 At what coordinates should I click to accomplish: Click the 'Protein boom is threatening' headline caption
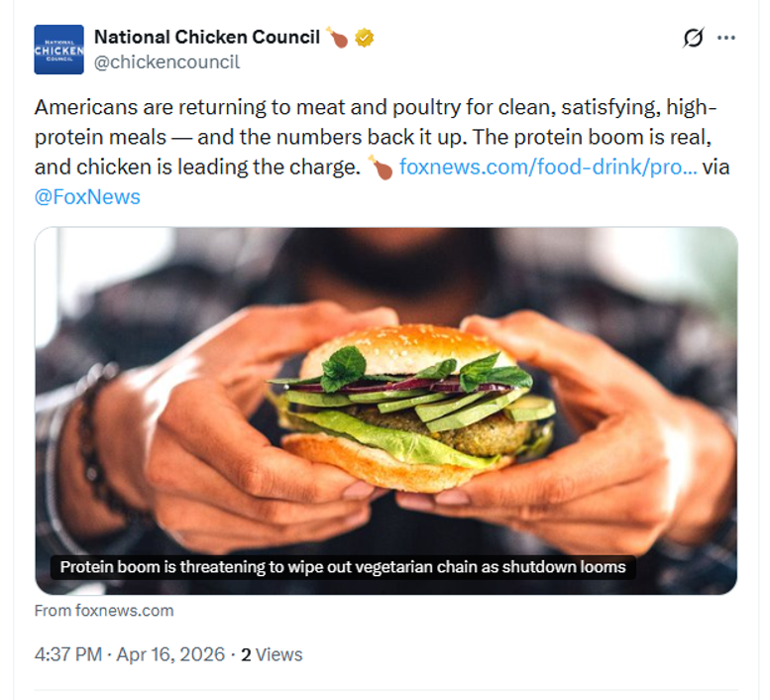[x=343, y=567]
